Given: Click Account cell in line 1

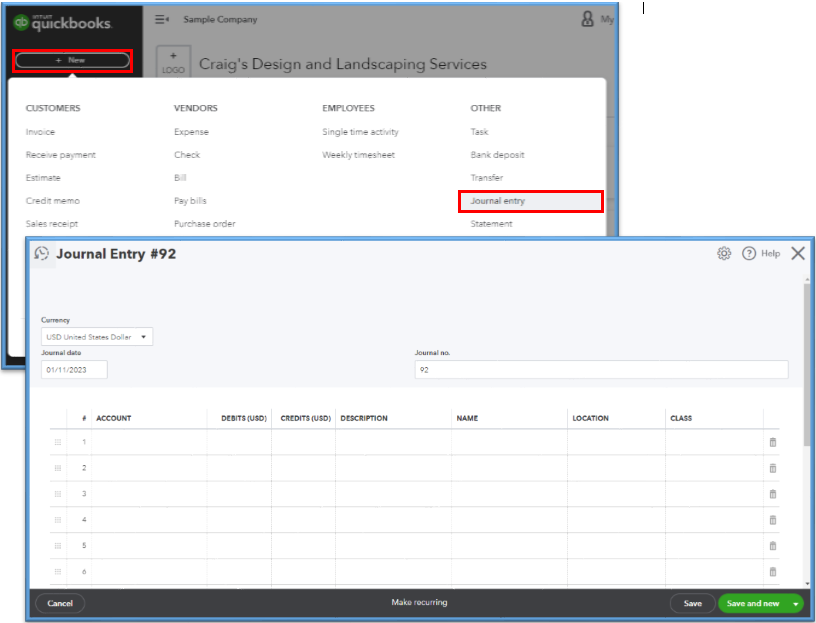Looking at the screenshot, I should 149,442.
